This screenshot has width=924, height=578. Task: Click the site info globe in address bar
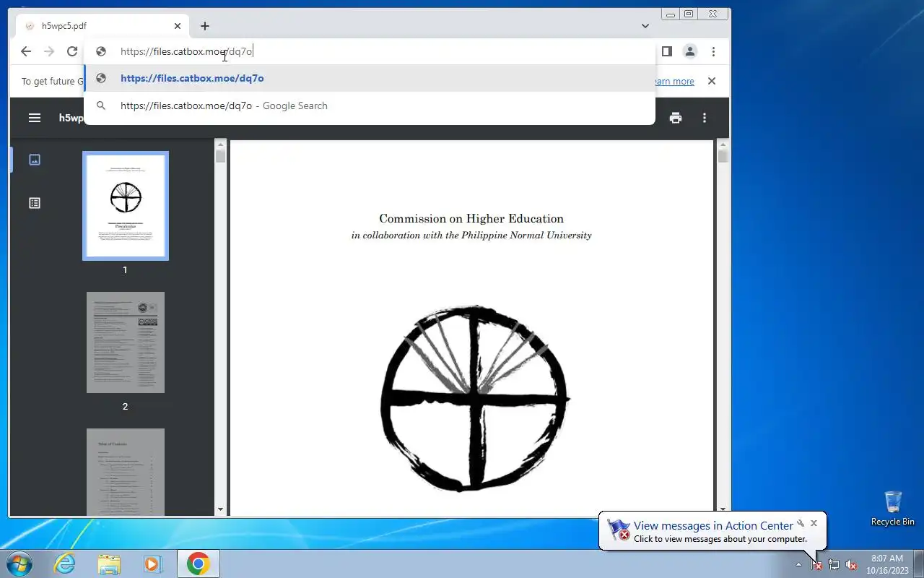click(102, 51)
